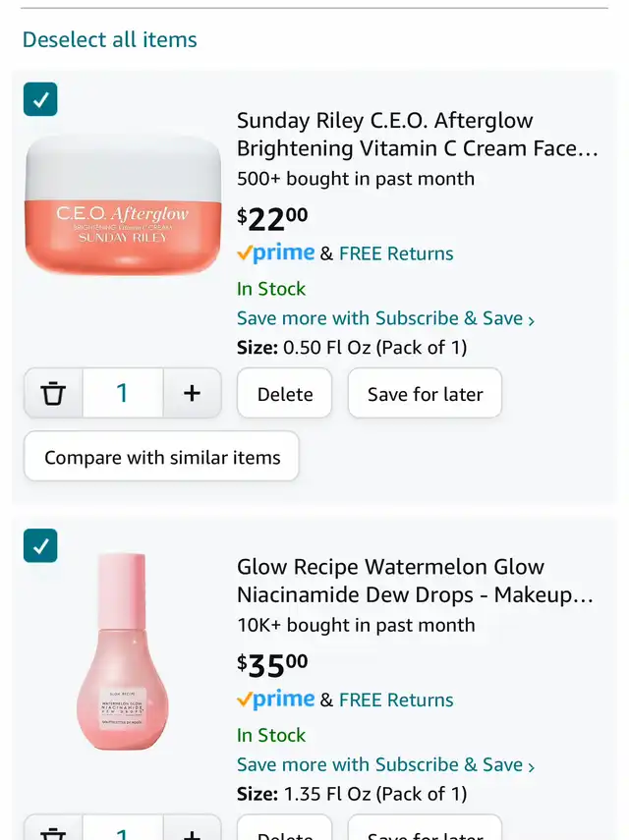Click FREE Returns link for Sunday Riley cream
629x840 pixels.
tap(396, 253)
